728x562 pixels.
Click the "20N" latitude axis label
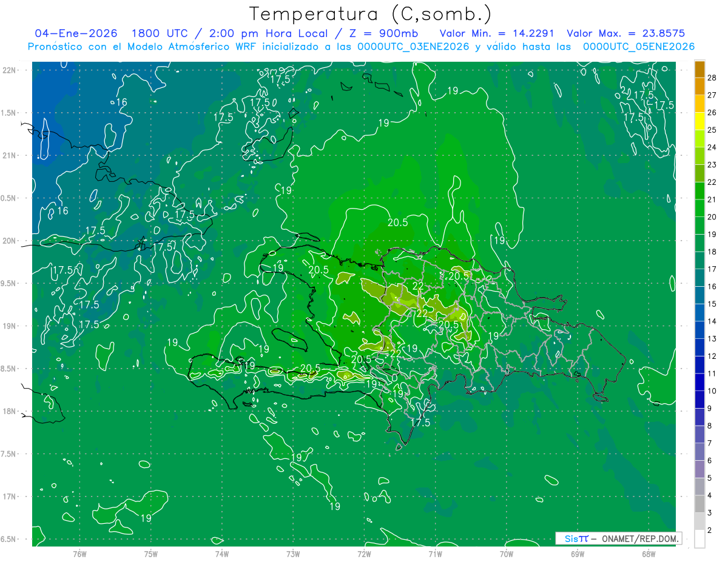[x=10, y=241]
